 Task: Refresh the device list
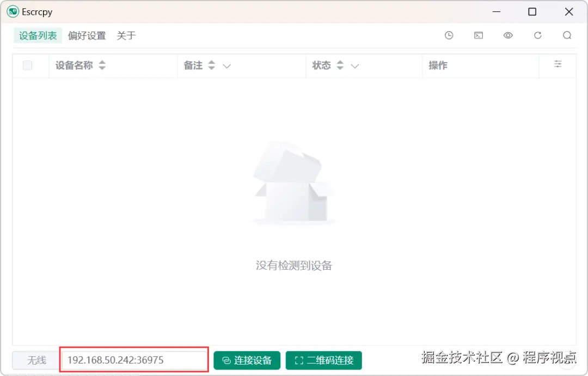coord(537,35)
